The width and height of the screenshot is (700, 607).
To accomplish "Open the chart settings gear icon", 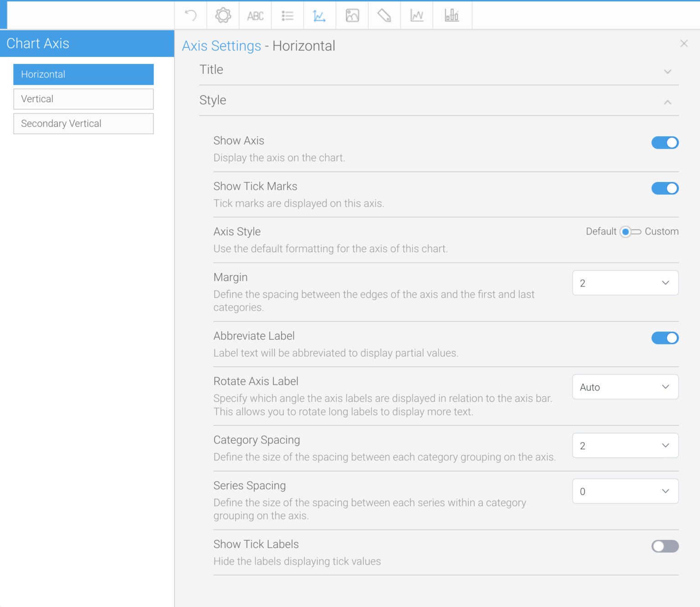I will pyautogui.click(x=223, y=15).
